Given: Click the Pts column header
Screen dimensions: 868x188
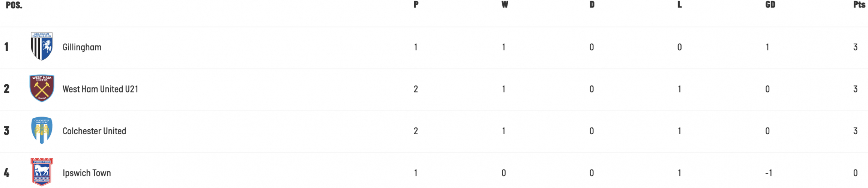Looking at the screenshot, I should [x=859, y=5].
